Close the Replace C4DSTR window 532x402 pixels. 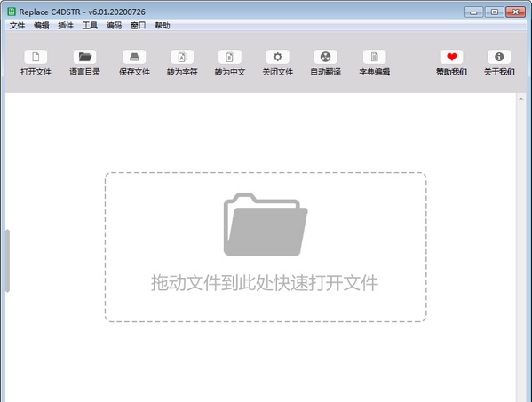tap(515, 12)
